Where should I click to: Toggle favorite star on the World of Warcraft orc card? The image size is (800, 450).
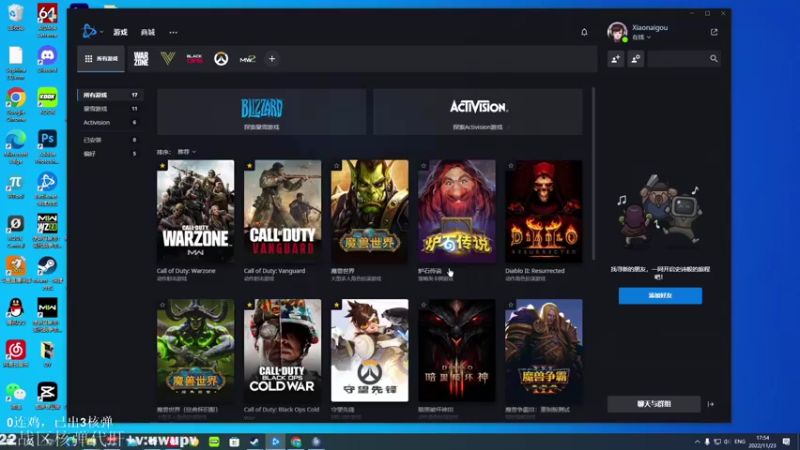coord(336,166)
